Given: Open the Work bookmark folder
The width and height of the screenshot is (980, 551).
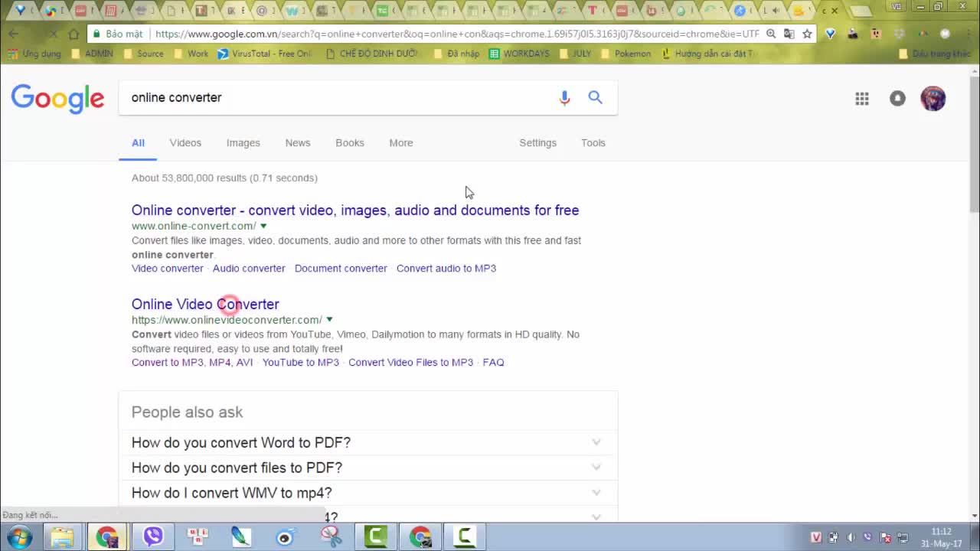Looking at the screenshot, I should (x=191, y=54).
